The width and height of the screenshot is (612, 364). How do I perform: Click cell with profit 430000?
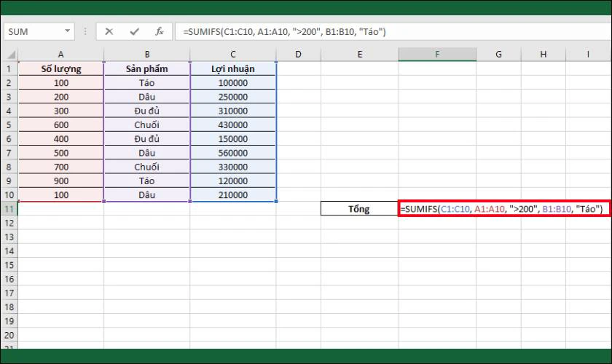tap(233, 124)
